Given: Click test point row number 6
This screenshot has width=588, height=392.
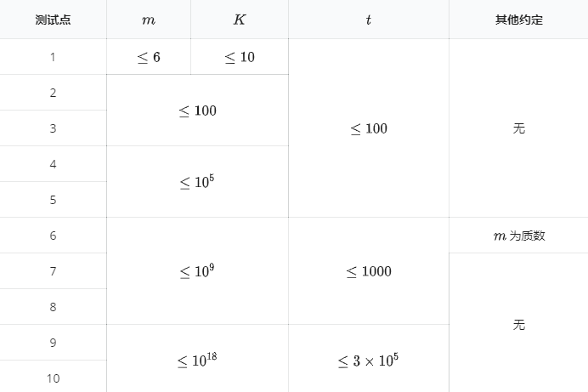Looking at the screenshot, I should 53,236.
